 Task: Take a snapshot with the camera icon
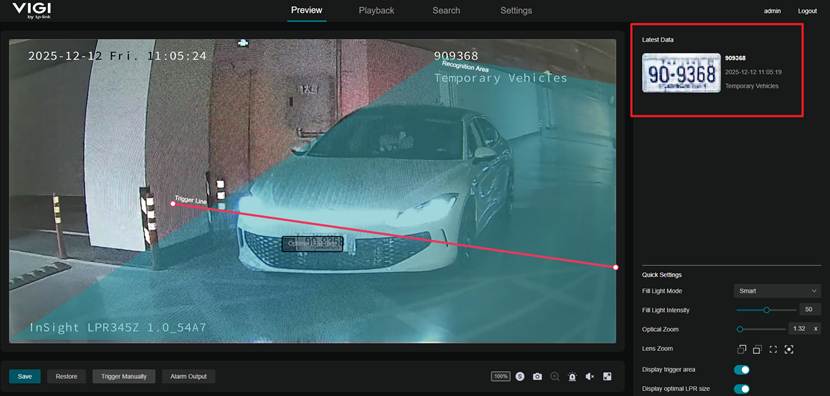point(537,376)
